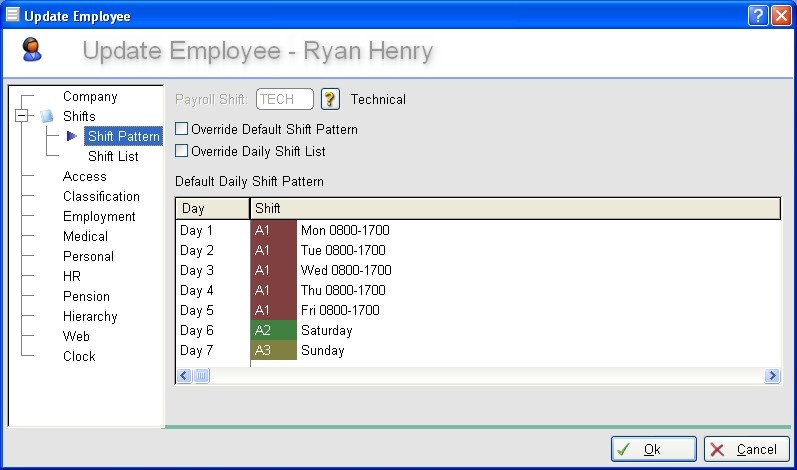This screenshot has height=470, width=797.
Task: Click the title bar help button
Action: [x=758, y=16]
